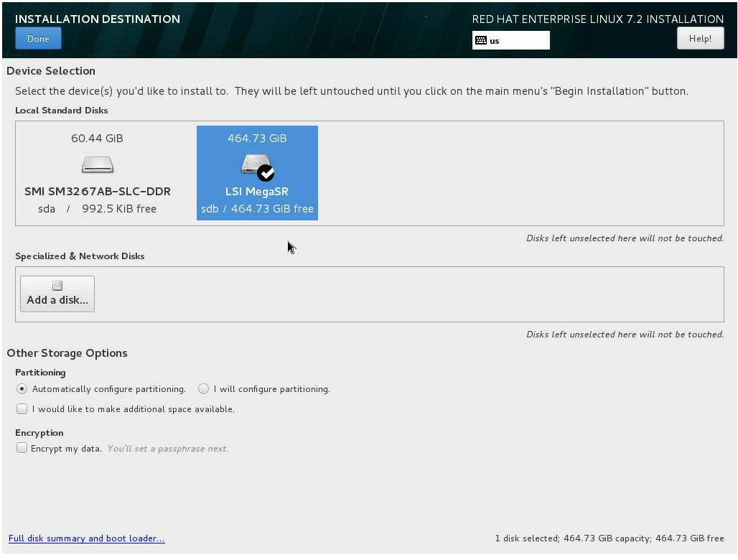Click the '464.73 GiB' size on selected disk
This screenshot has width=738, height=560.
(257, 139)
